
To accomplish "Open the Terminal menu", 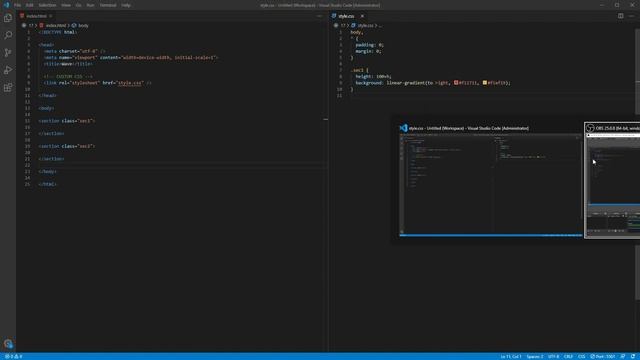I will (x=108, y=5).
